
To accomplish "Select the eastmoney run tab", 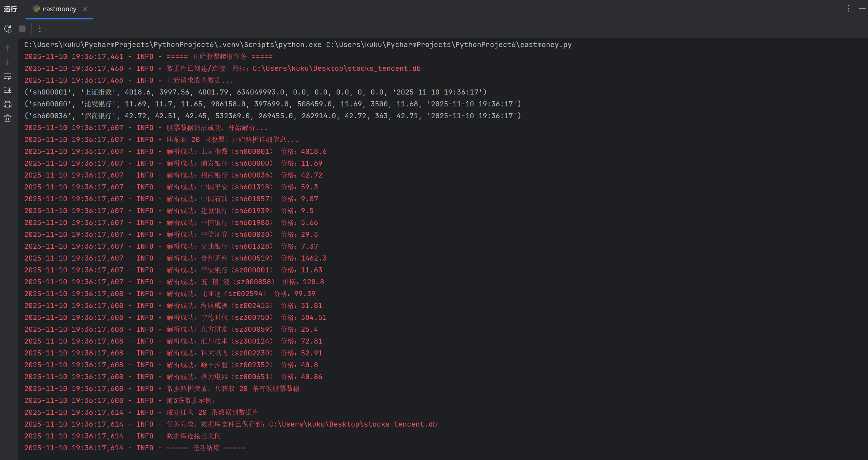I will [x=59, y=9].
